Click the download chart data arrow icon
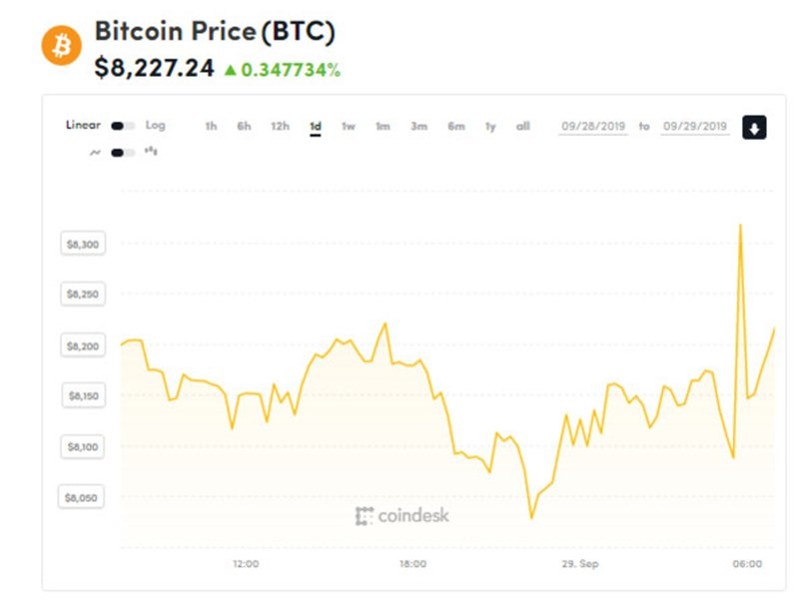The image size is (799, 601). pos(754,127)
